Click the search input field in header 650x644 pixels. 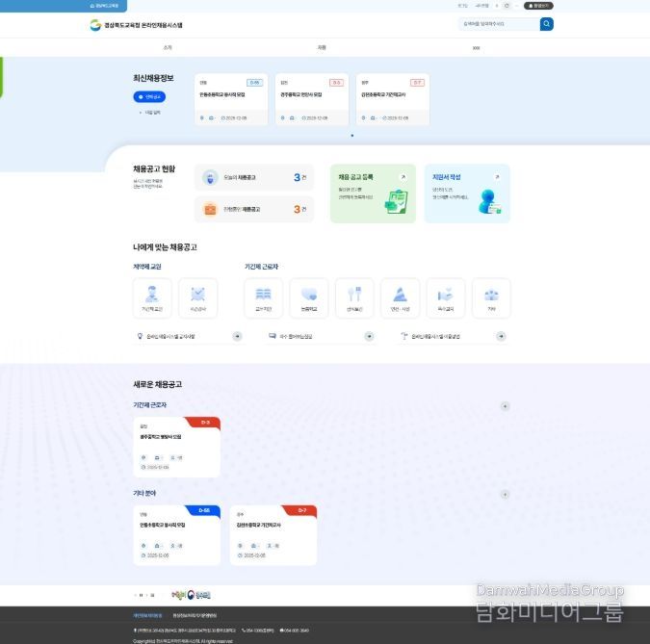pyautogui.click(x=498, y=24)
